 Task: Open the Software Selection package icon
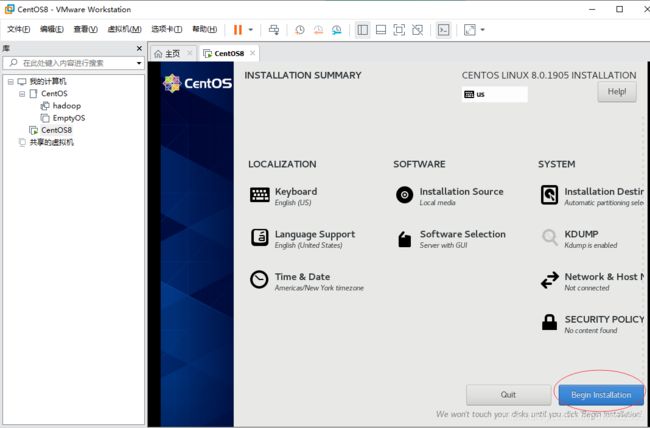tap(405, 238)
